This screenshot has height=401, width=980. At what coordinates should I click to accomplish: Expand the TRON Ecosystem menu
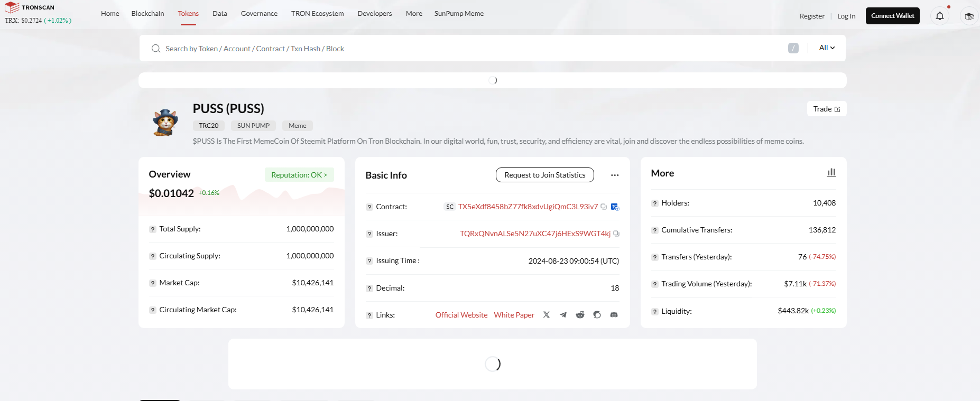[x=318, y=13]
